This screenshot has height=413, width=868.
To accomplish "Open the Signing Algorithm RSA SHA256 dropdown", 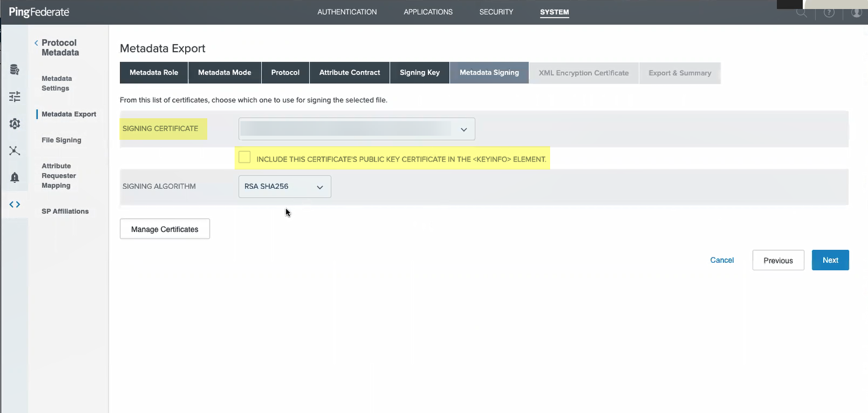I will (x=284, y=186).
